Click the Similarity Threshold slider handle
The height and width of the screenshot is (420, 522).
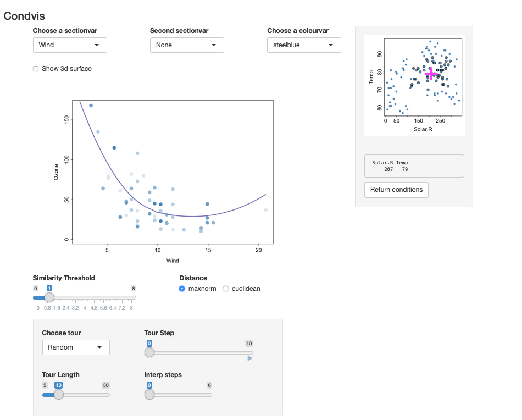49,297
